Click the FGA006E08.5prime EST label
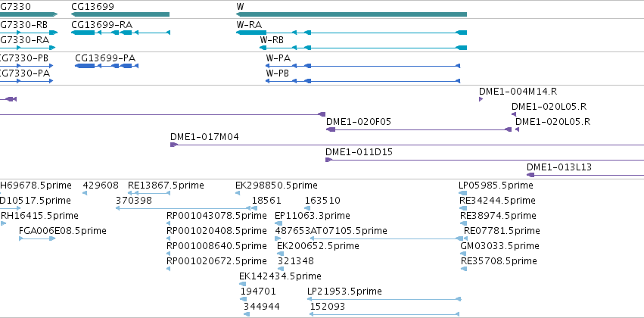 (63, 231)
